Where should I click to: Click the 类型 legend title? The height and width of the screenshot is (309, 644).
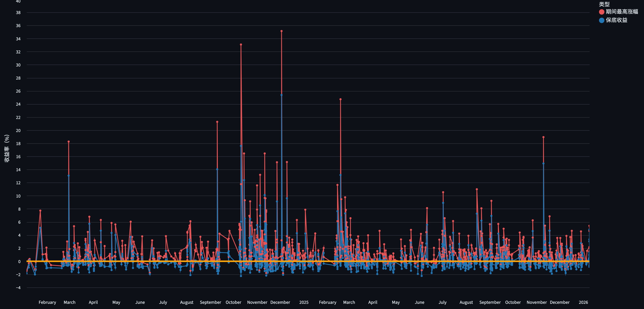(x=604, y=4)
